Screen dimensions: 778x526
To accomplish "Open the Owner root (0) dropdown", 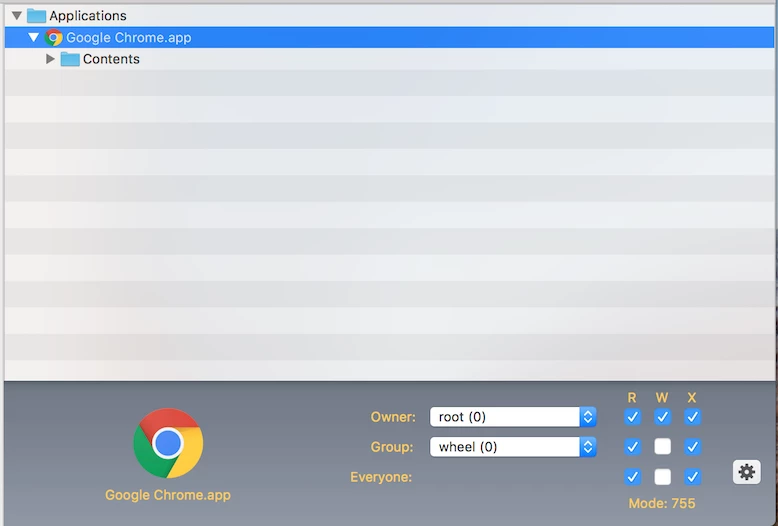I will [x=513, y=417].
